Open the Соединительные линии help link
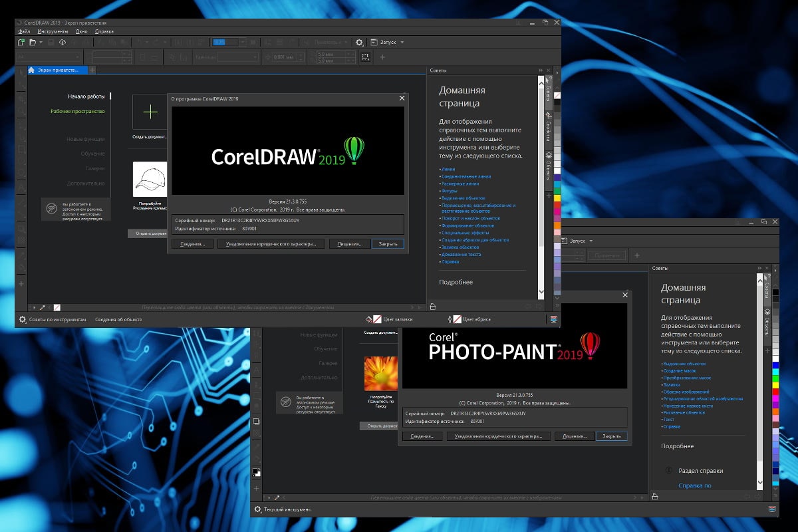This screenshot has width=798, height=532. 466,177
